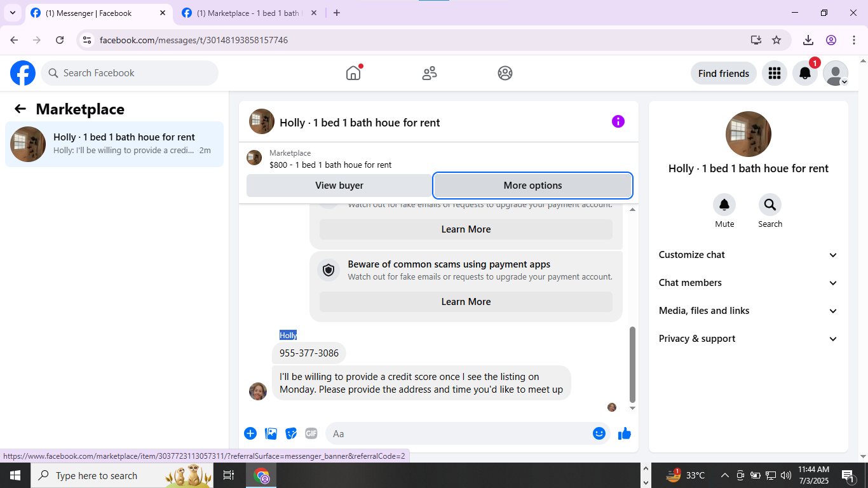This screenshot has height=488, width=868.
Task: Open the Facebook menu grid icon
Action: pyautogui.click(x=774, y=73)
